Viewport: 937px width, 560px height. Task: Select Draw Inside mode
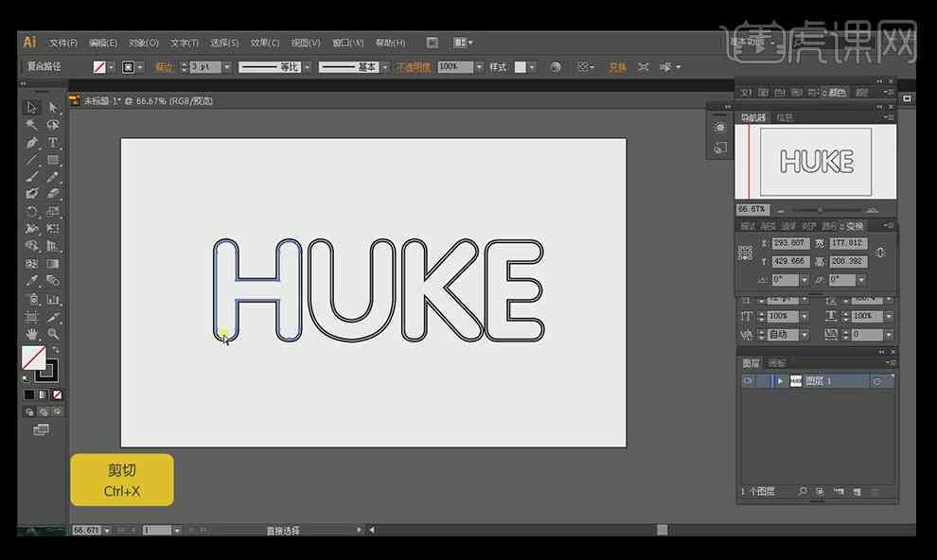(x=57, y=411)
